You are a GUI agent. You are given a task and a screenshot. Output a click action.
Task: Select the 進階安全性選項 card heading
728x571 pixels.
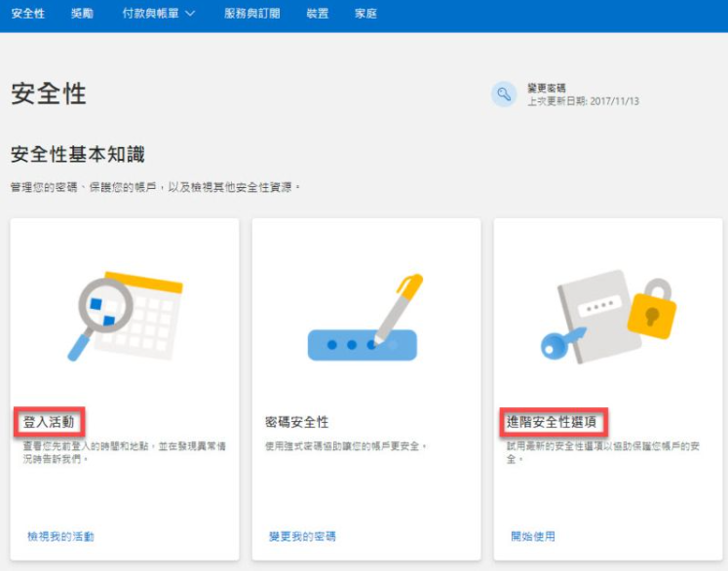(x=556, y=422)
